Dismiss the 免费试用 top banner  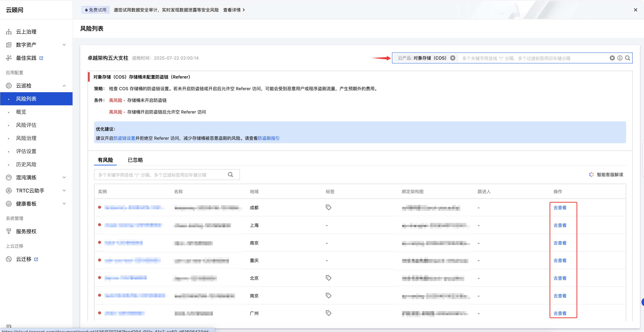click(635, 10)
